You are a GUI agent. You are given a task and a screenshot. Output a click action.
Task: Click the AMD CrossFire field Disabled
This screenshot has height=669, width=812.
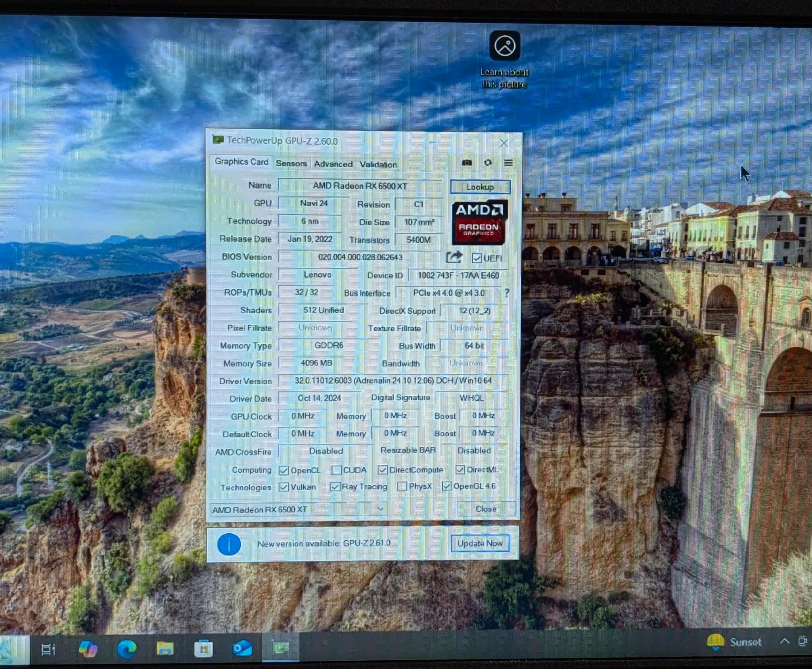(326, 451)
